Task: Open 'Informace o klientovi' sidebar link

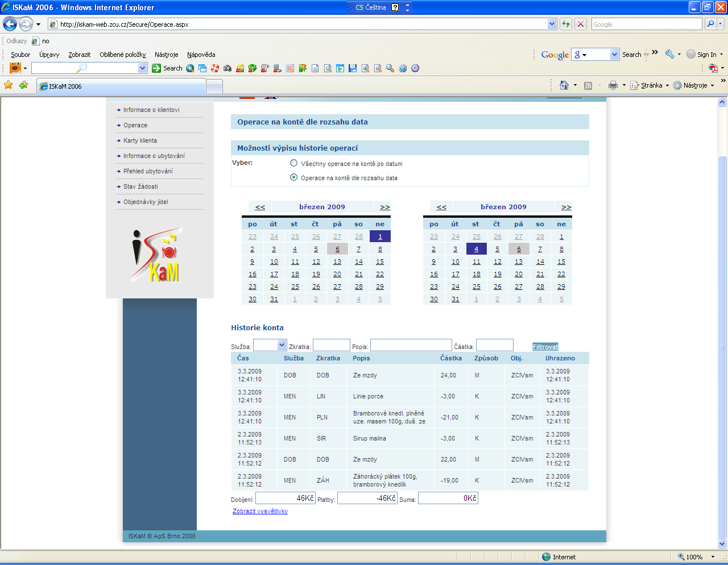Action: point(151,110)
